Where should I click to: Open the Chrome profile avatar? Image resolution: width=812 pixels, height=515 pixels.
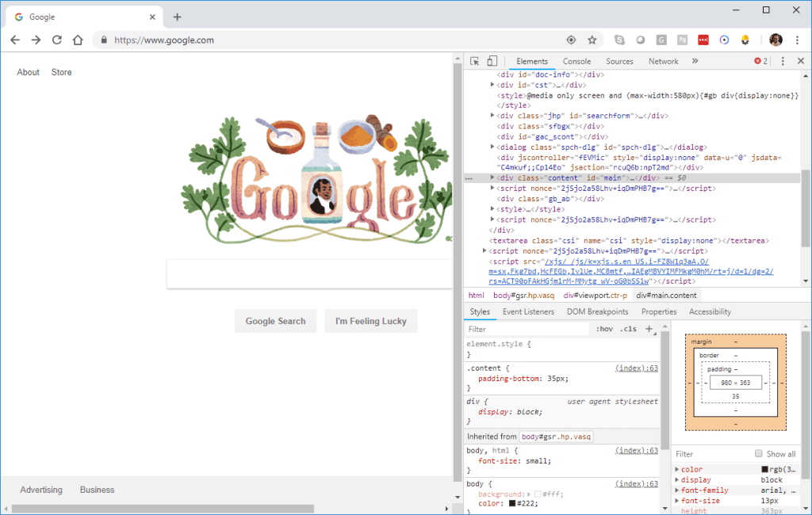point(776,40)
